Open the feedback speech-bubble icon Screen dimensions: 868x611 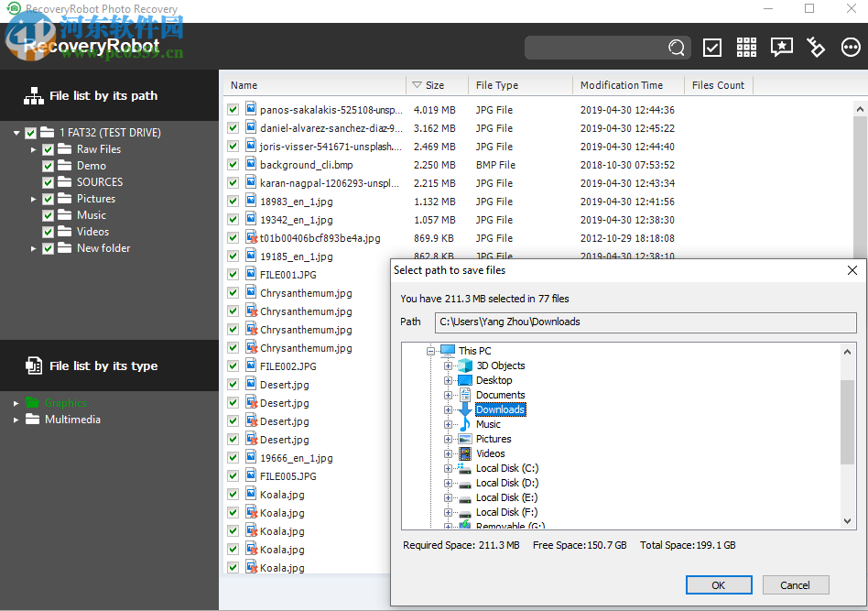781,47
